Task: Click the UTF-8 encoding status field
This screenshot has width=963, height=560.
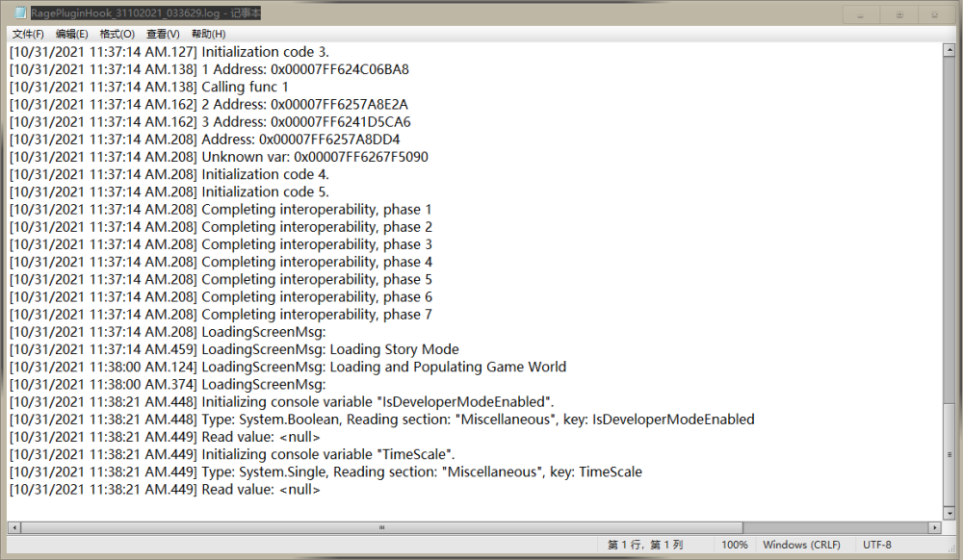Action: tap(877, 545)
